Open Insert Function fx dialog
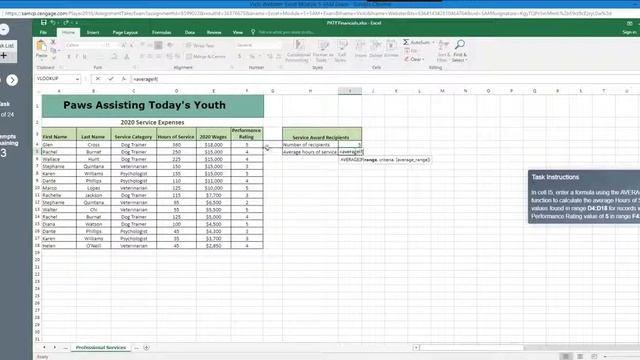The height and width of the screenshot is (360, 640). click(123, 79)
